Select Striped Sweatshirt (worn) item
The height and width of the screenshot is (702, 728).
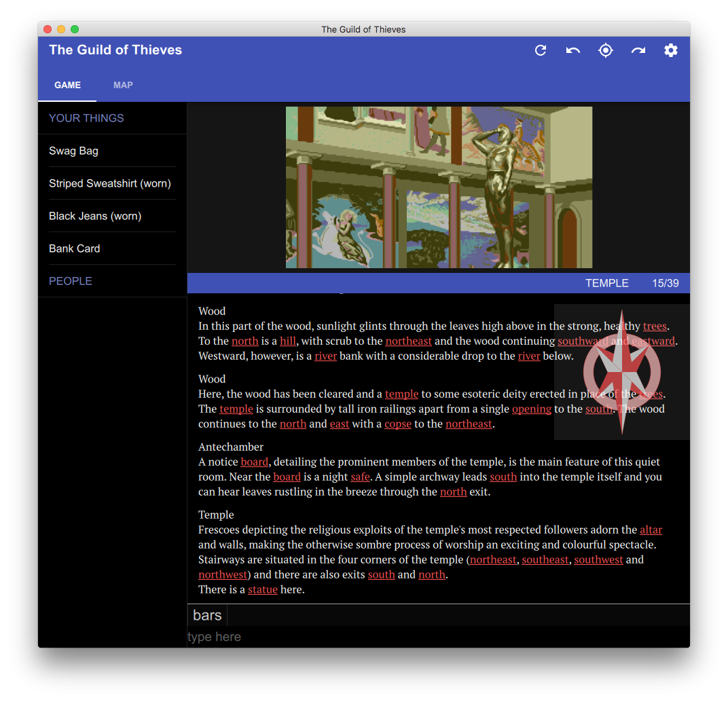[x=110, y=183]
